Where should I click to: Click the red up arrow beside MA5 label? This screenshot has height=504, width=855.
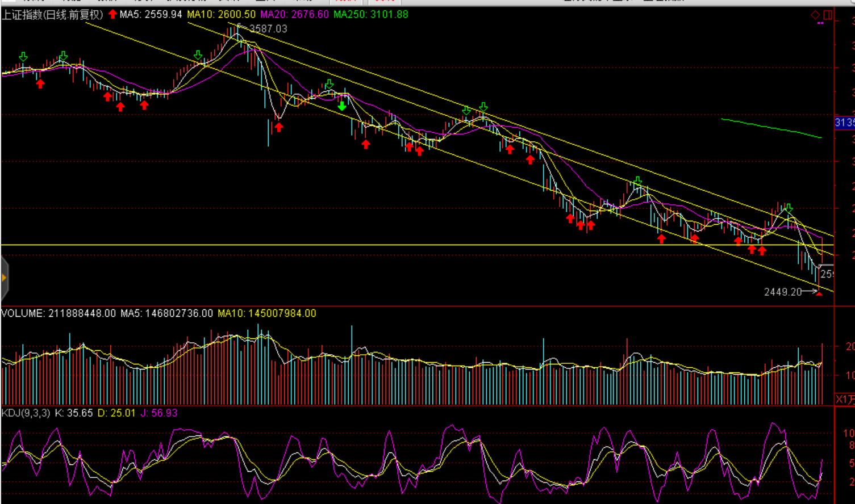coord(112,14)
